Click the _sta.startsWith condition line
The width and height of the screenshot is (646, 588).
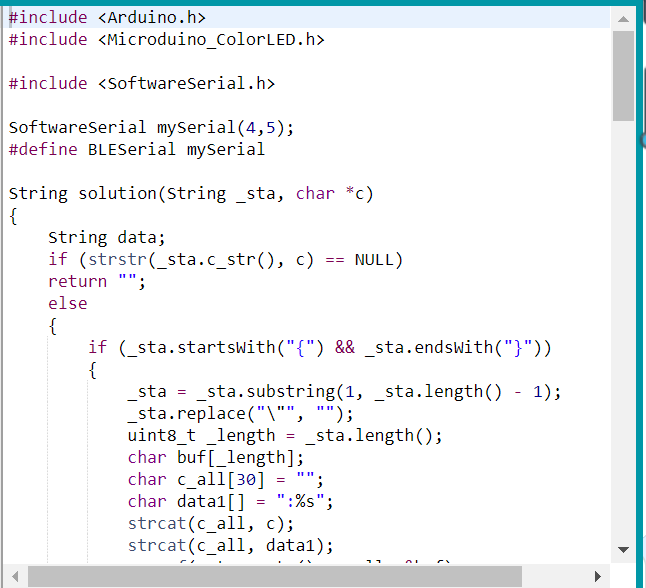pos(320,347)
